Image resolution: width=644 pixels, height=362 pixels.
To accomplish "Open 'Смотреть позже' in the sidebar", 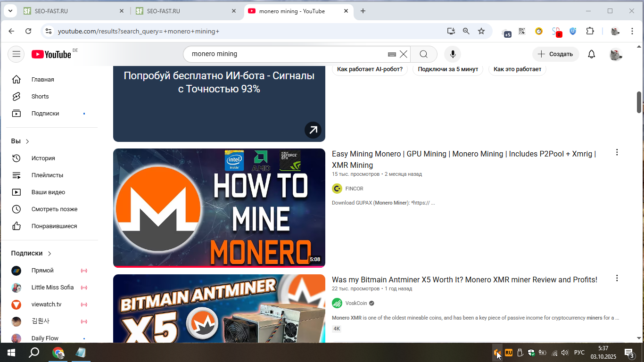I will (x=52, y=209).
